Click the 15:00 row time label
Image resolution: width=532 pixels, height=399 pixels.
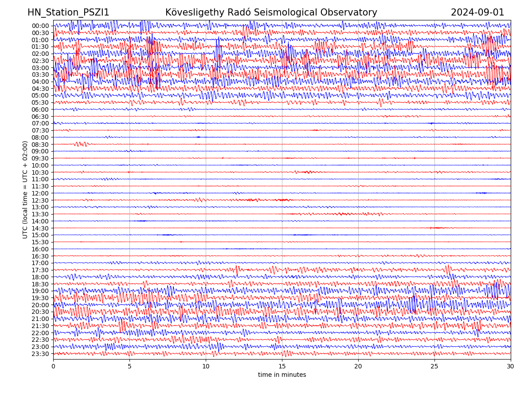pos(40,235)
